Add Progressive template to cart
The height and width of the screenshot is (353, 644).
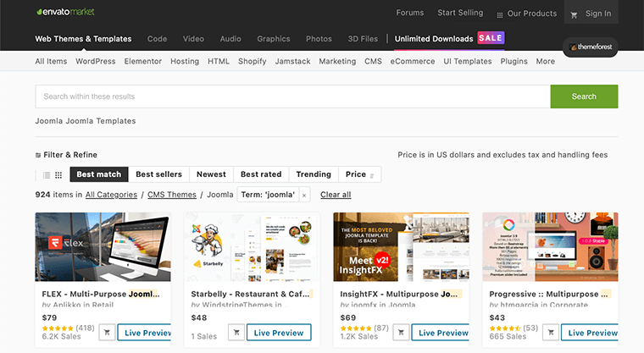tap(550, 333)
